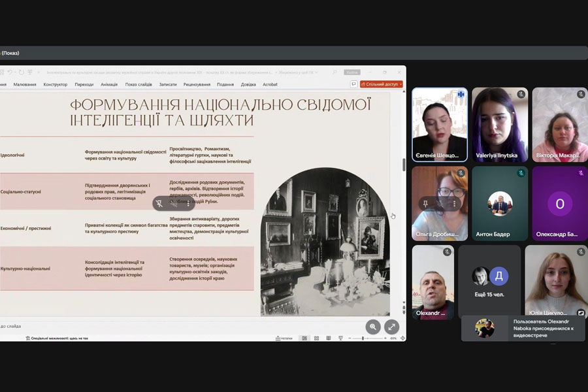Open save location dropdown in title bar
Screen dimensions: 588x392
316,72
